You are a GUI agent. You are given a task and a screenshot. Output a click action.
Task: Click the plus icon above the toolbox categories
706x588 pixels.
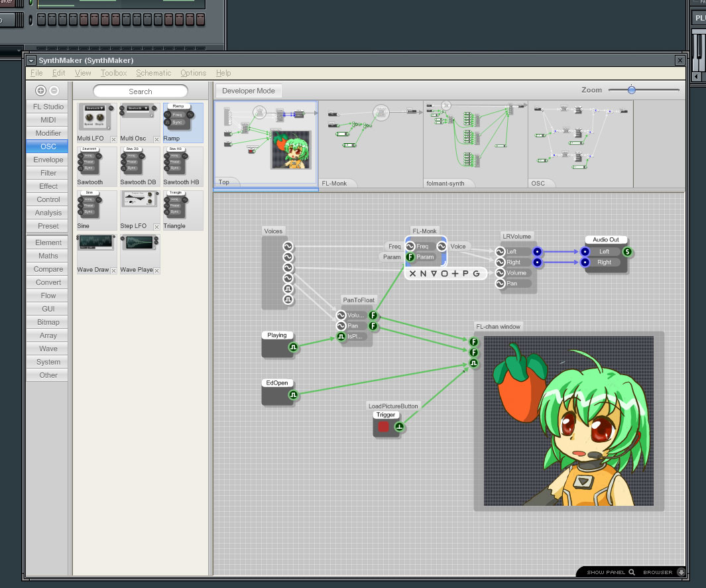(x=40, y=91)
